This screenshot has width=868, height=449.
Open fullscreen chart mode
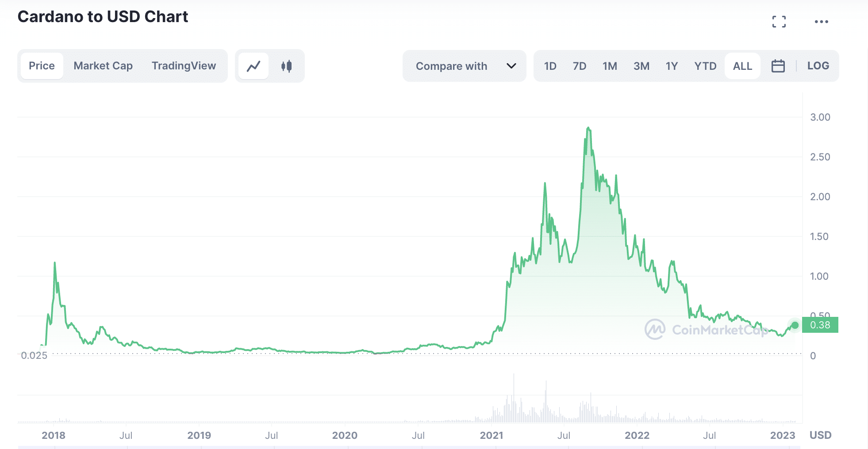(779, 22)
